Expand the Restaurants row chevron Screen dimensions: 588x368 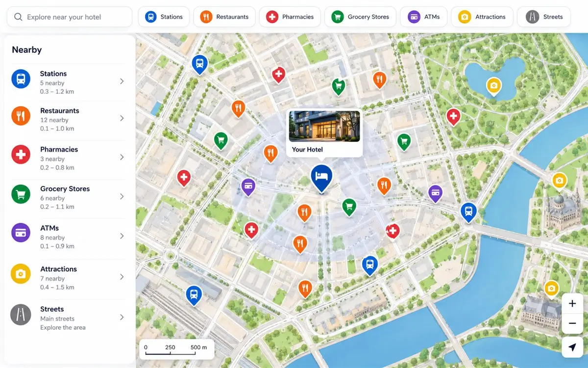click(122, 118)
